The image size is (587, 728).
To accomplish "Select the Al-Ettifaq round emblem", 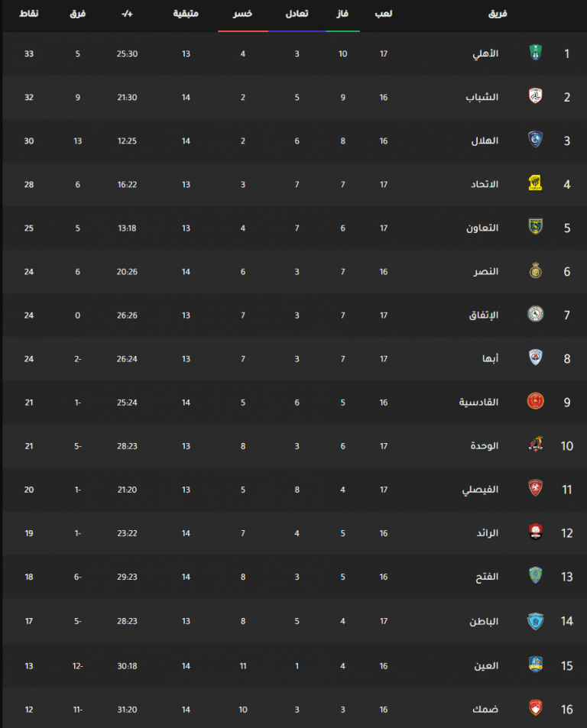I will (536, 314).
